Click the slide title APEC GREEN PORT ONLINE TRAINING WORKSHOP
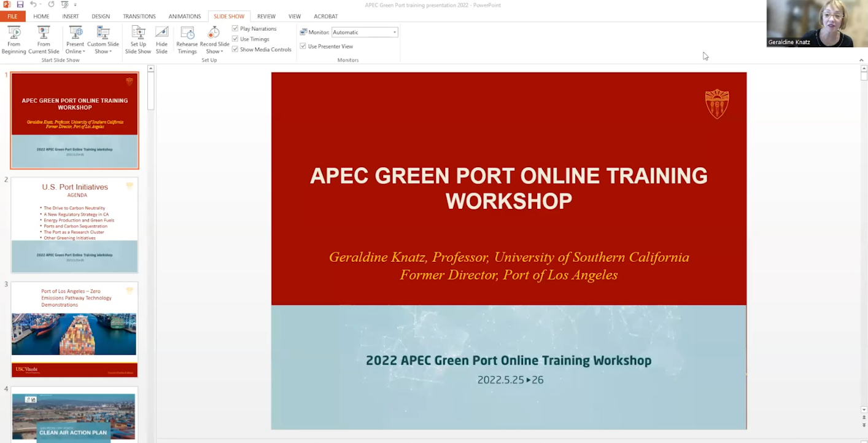 [x=509, y=188]
